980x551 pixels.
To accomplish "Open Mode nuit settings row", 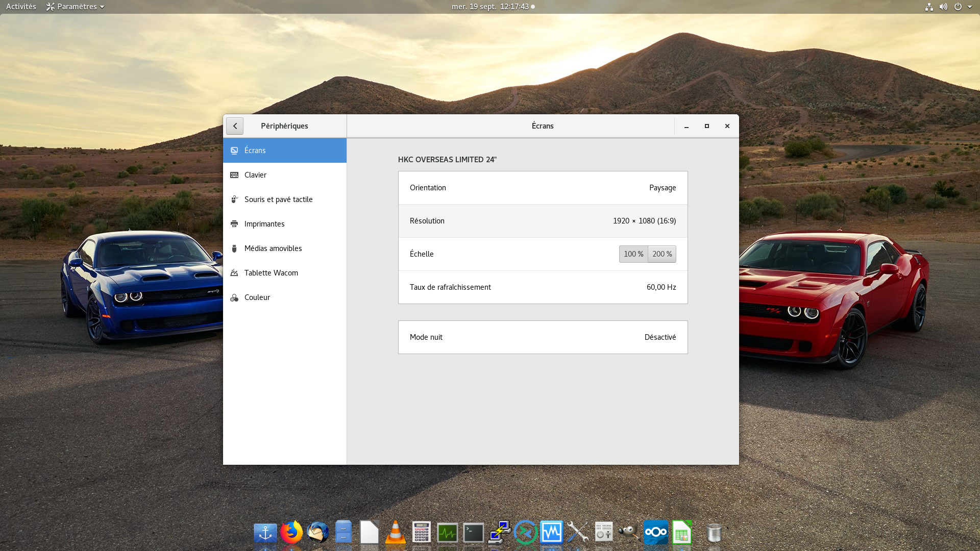I will coord(543,337).
